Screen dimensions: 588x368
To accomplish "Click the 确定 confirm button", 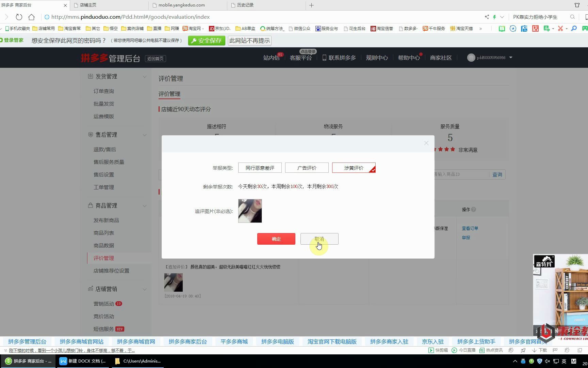I will (x=276, y=239).
